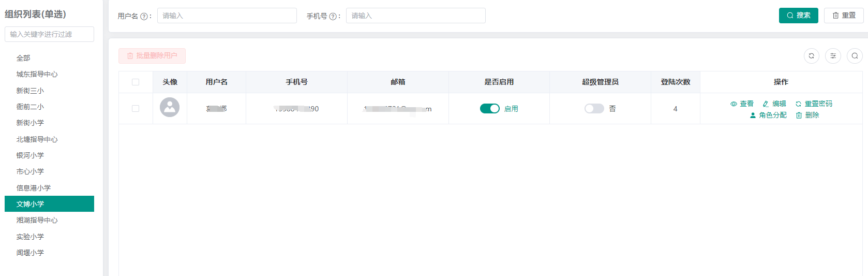Click 查看 to view the user
Image resolution: width=868 pixels, height=276 pixels.
pos(742,104)
